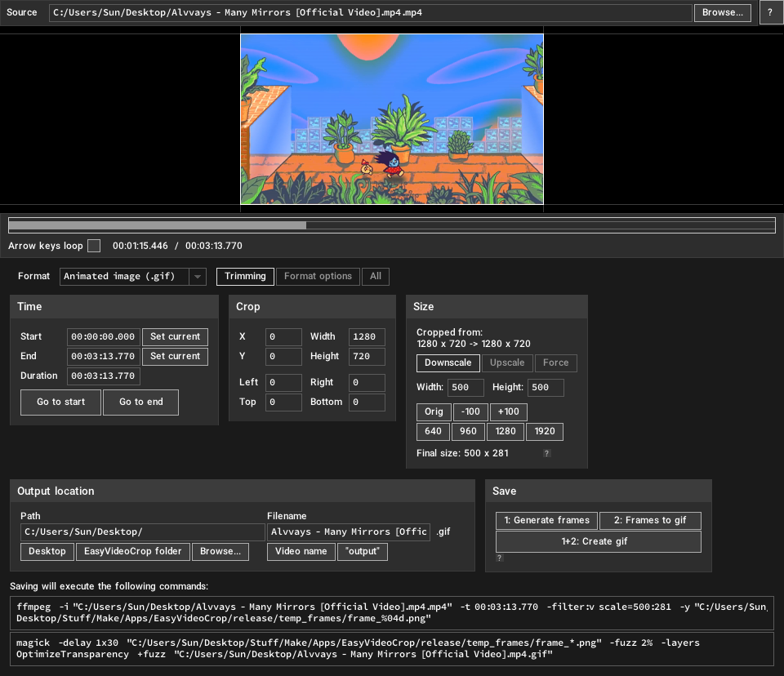Click Go to start button
Screen dimensions: 784x676
click(61, 402)
